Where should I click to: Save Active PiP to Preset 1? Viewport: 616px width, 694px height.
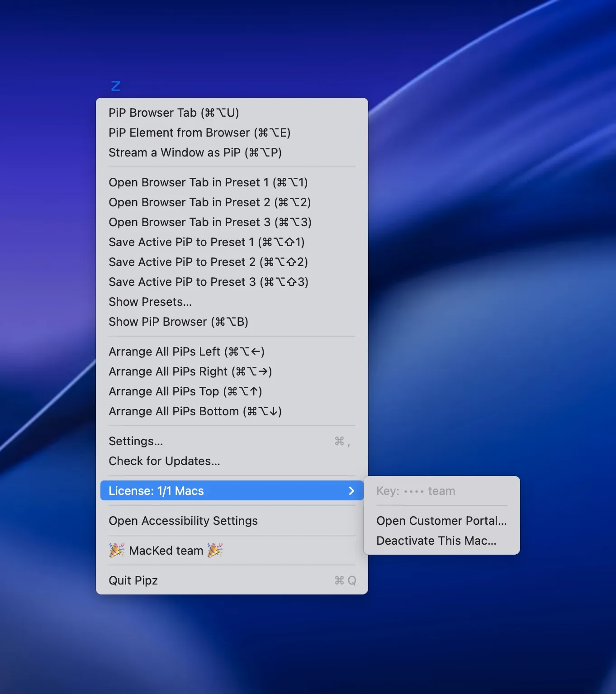point(232,242)
